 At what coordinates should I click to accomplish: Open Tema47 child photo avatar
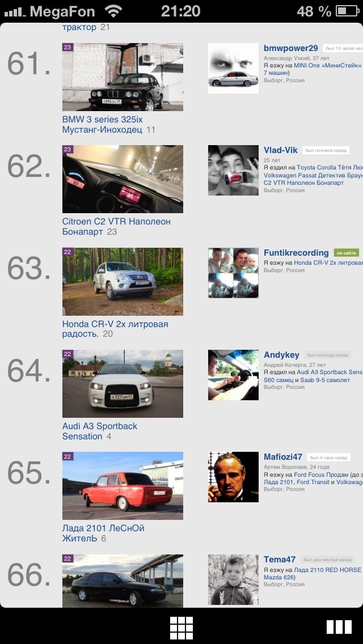pyautogui.click(x=233, y=579)
